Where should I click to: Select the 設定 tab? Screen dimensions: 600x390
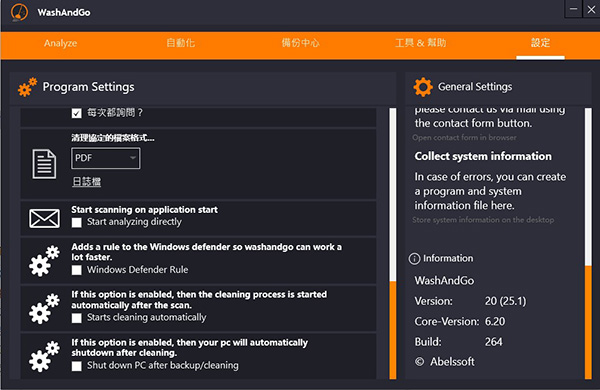click(x=540, y=43)
